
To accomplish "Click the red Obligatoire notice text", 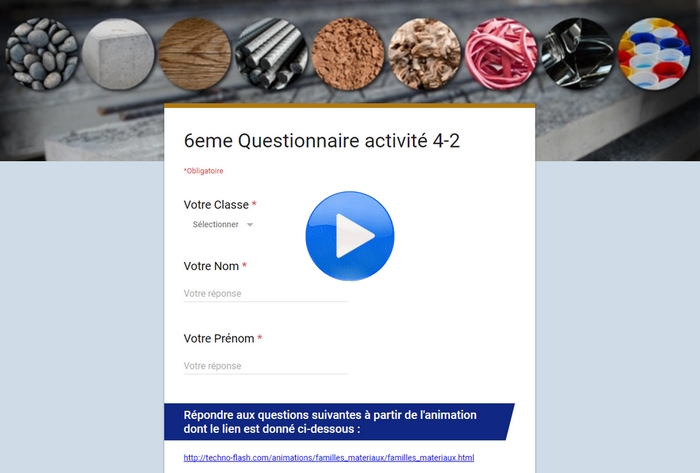I will pyautogui.click(x=204, y=171).
